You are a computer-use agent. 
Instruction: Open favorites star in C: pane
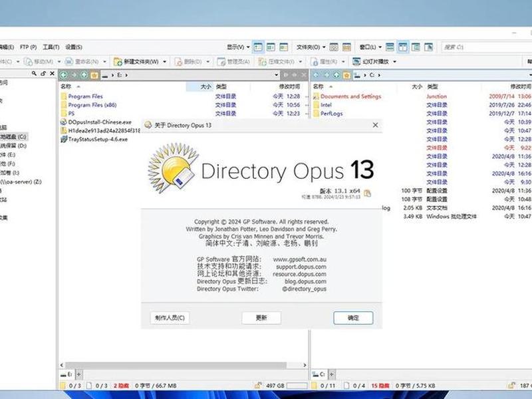point(346,75)
